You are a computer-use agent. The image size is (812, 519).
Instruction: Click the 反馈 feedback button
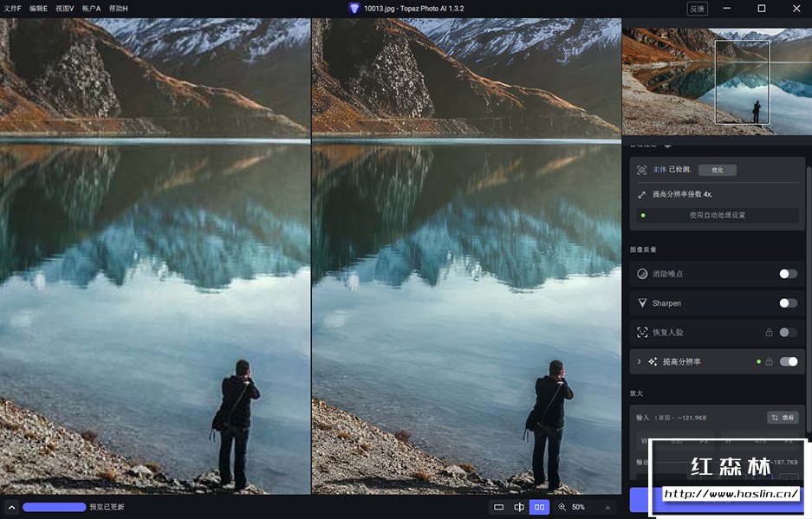[x=698, y=9]
